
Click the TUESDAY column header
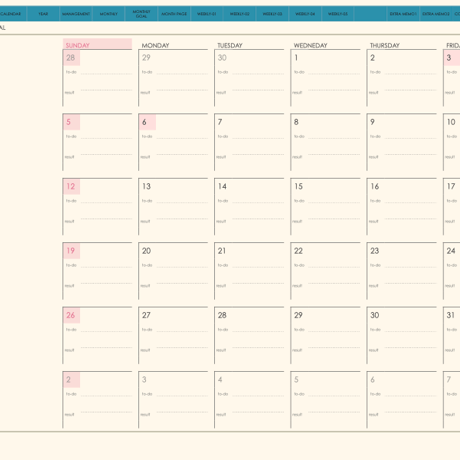[x=230, y=45]
